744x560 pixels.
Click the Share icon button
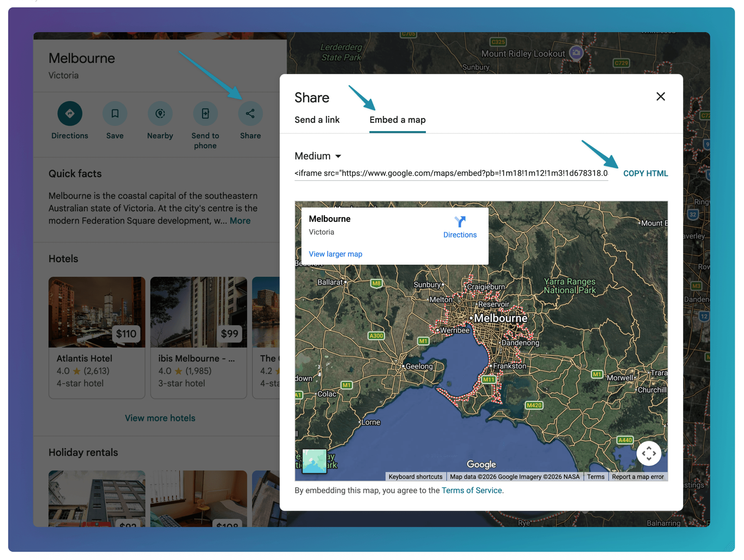tap(250, 114)
